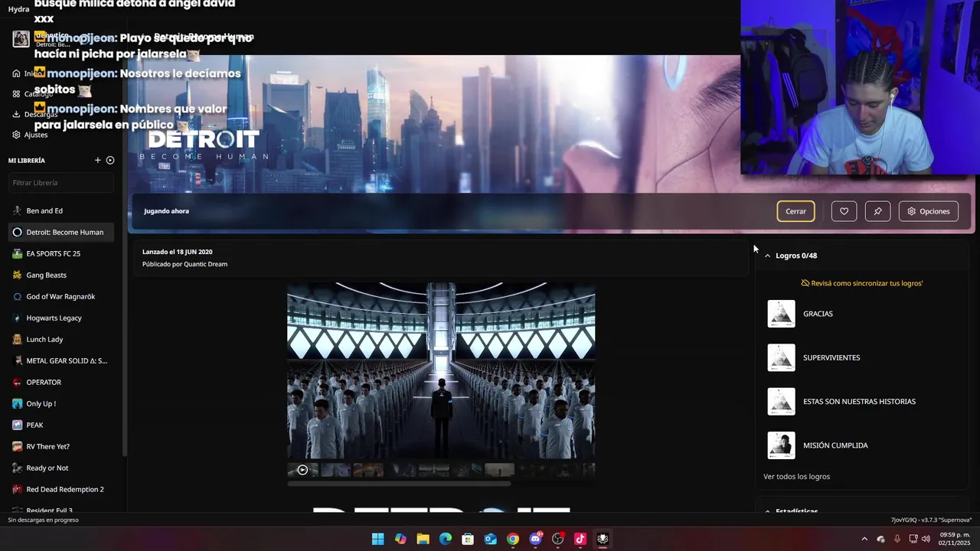Open TikTok app on taskbar
Viewport: 980px width, 551px height.
[x=580, y=539]
